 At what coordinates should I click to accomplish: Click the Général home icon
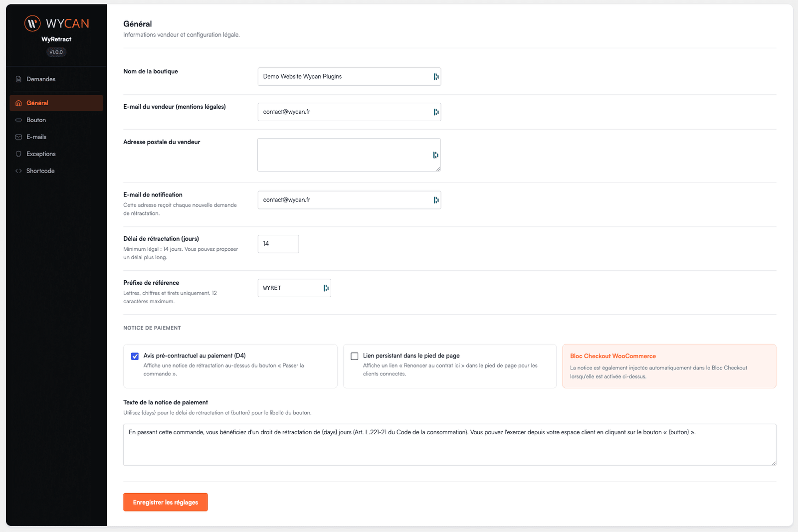18,103
